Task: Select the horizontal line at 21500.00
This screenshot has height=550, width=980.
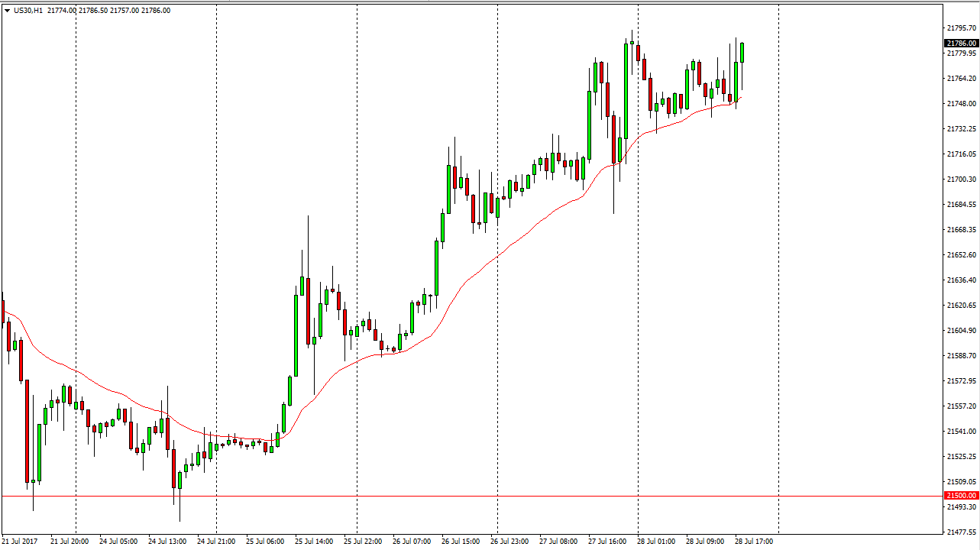Action: [458, 496]
